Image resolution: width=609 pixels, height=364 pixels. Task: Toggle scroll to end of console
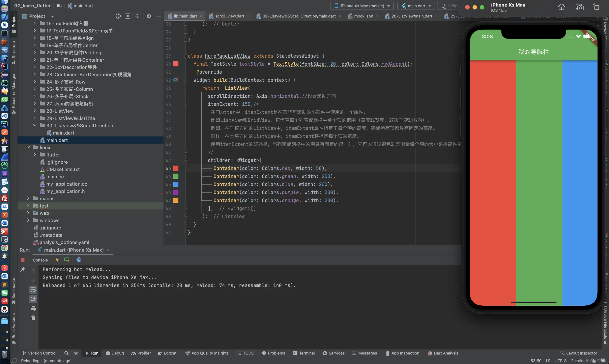[x=33, y=299]
